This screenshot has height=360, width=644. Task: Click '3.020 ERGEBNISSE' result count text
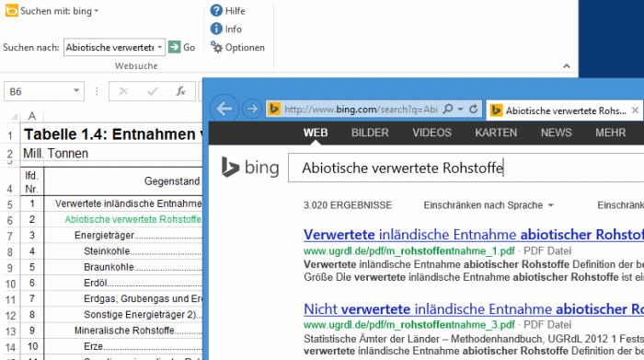click(348, 205)
